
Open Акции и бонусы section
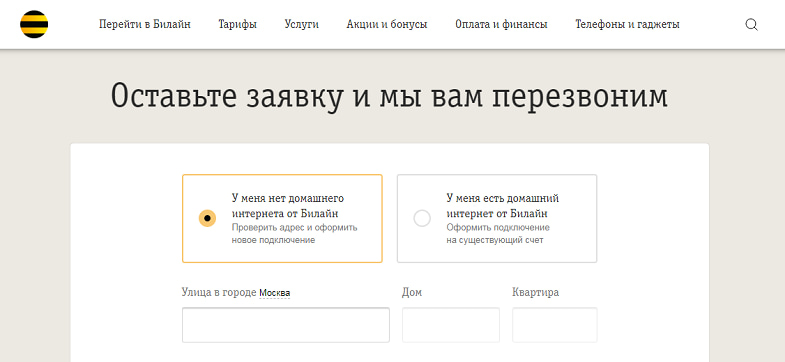387,24
